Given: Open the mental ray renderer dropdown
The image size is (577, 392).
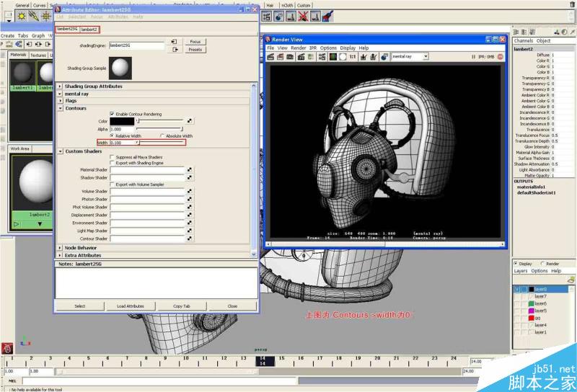Looking at the screenshot, I should 409,56.
